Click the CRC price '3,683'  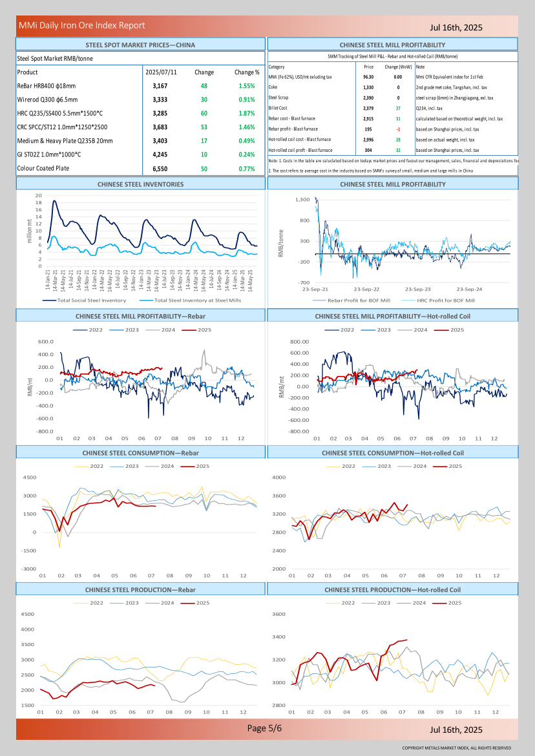(160, 127)
